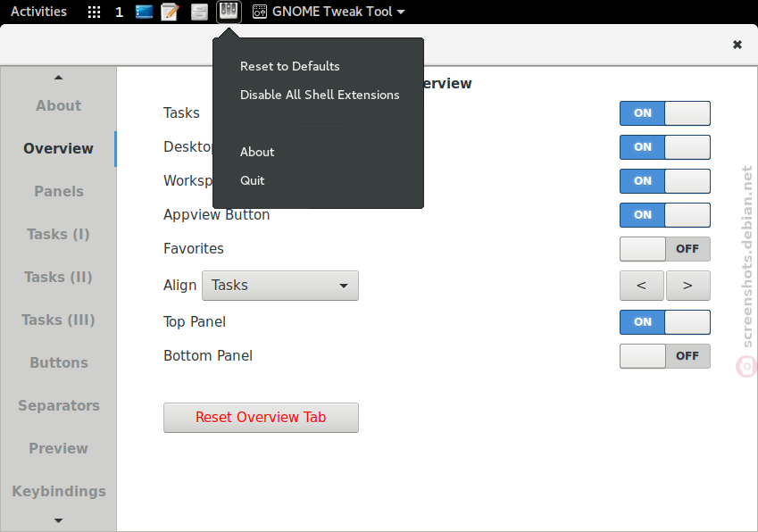This screenshot has width=758, height=532.
Task: Click the "Favorites" label
Action: (194, 249)
